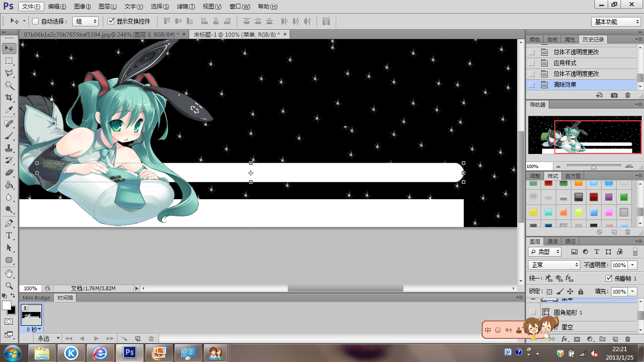Open the 不透明度 opacity arrow dropdown
The height and width of the screenshot is (362, 644).
point(633,265)
